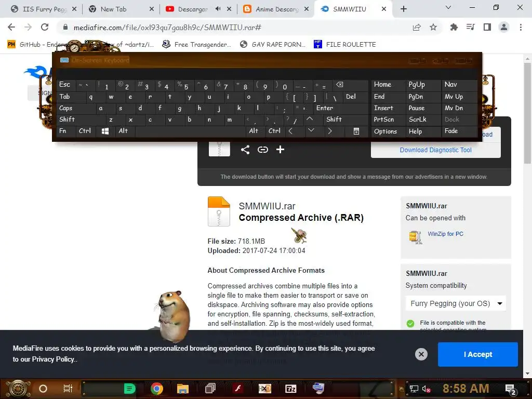Open Chrome from the taskbar
Screen dimensions: 532x399
pos(157,389)
